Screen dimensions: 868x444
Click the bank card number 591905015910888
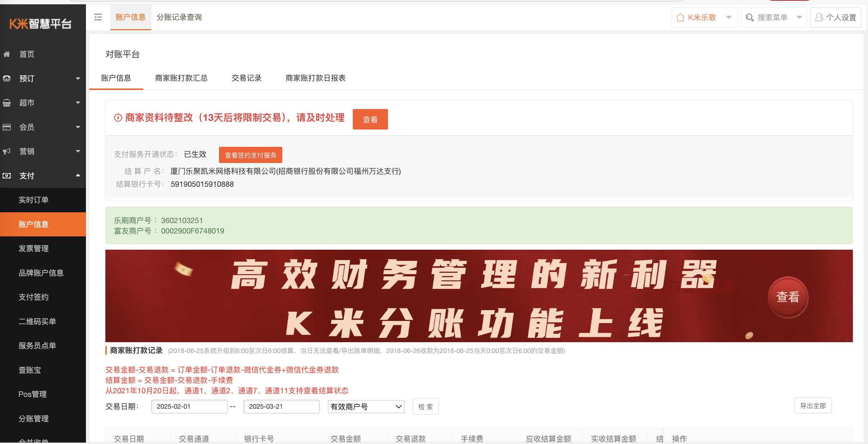pyautogui.click(x=202, y=184)
